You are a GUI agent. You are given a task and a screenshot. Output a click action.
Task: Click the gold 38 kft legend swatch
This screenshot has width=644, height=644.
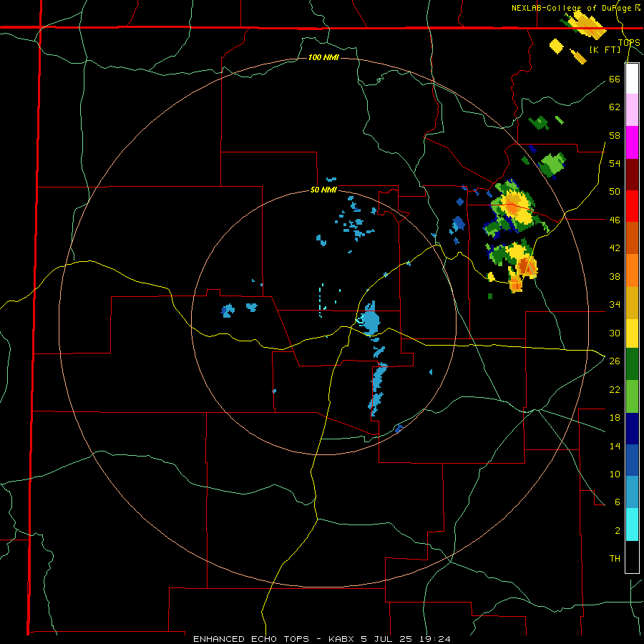pyautogui.click(x=632, y=303)
